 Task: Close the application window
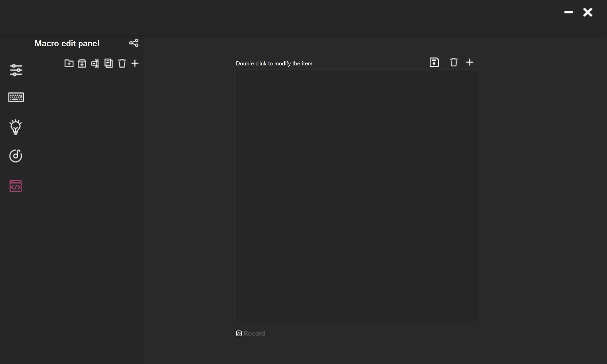pyautogui.click(x=588, y=12)
